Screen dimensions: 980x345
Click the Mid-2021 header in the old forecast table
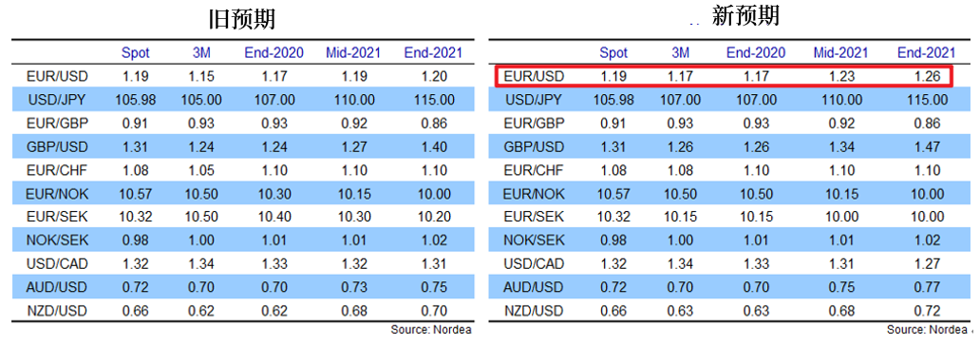[353, 52]
